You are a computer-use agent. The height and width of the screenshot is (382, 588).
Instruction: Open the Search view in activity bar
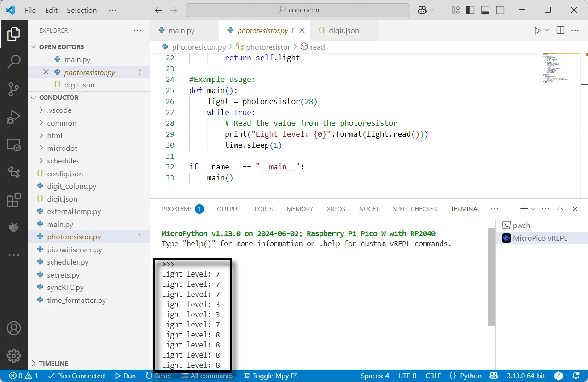(14, 61)
